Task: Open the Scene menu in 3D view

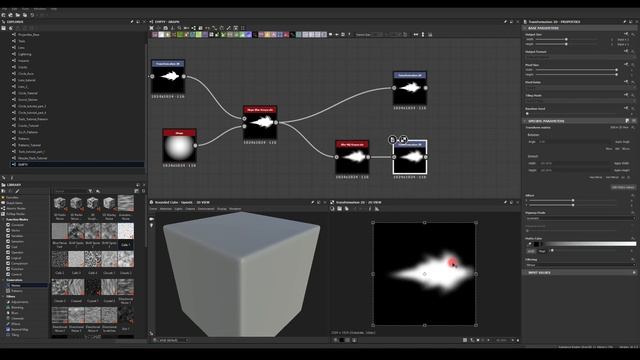Action: tap(153, 209)
